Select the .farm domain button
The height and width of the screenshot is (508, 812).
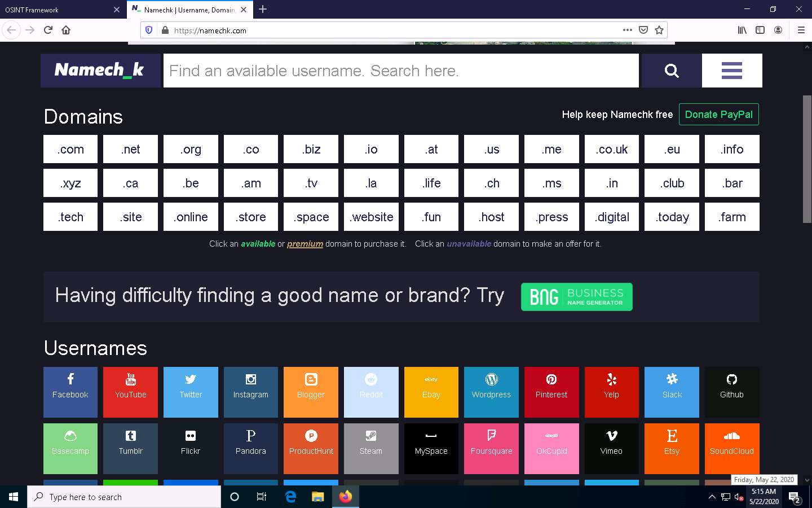732,217
